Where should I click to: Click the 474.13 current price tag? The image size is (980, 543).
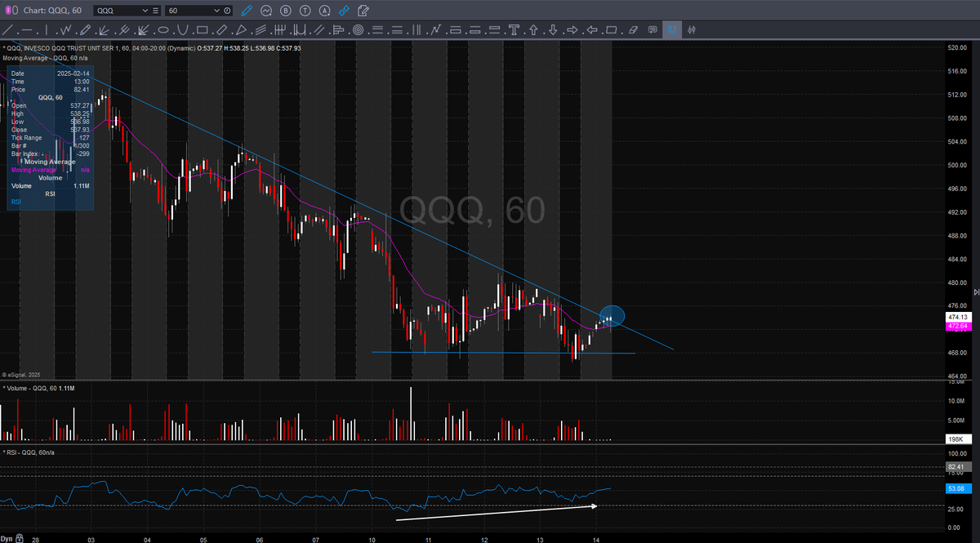[957, 317]
